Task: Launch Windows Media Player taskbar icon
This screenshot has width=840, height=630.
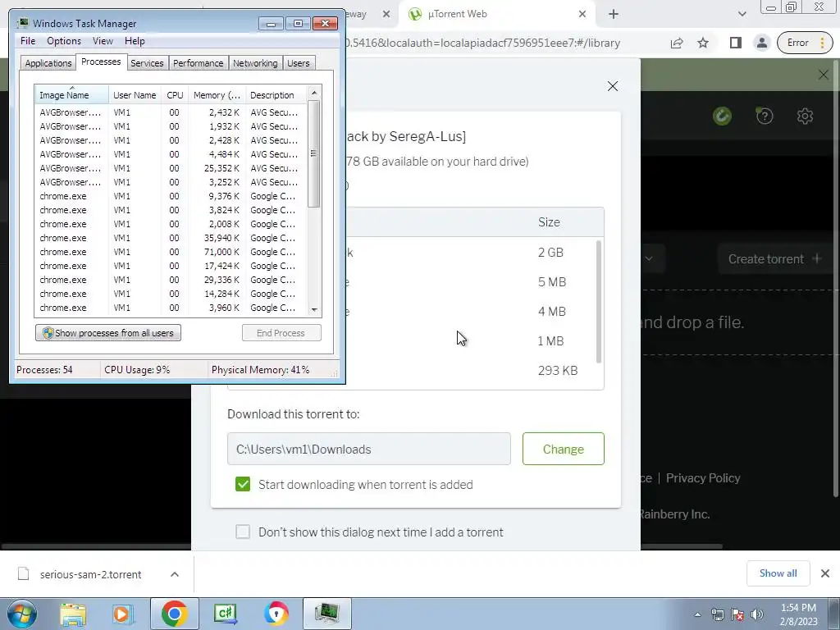Action: [123, 614]
